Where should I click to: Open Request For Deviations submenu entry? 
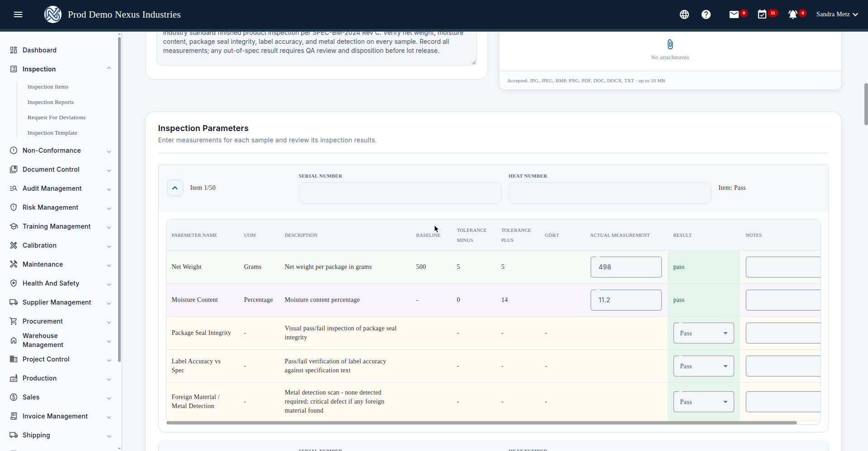pos(57,117)
